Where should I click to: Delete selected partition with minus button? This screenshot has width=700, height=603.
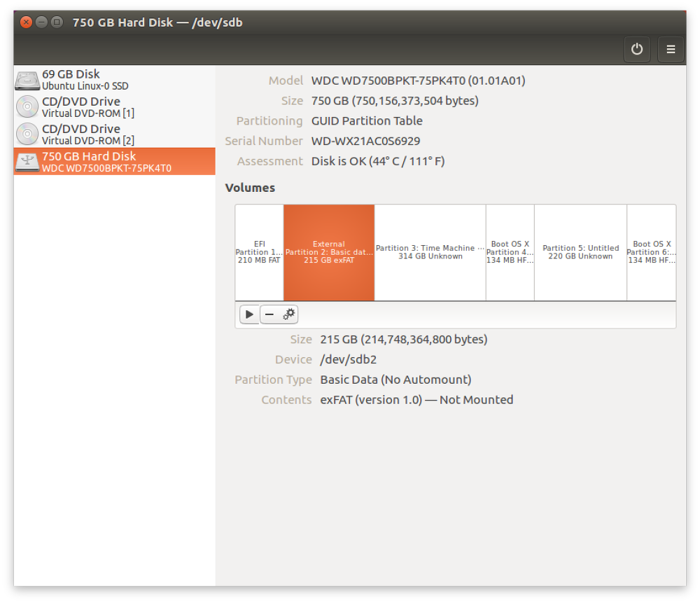point(269,314)
